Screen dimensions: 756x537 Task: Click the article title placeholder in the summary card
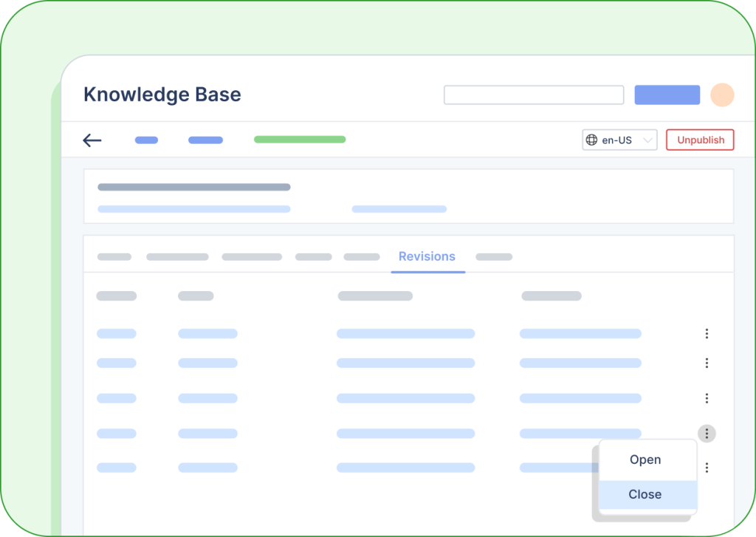coord(193,187)
